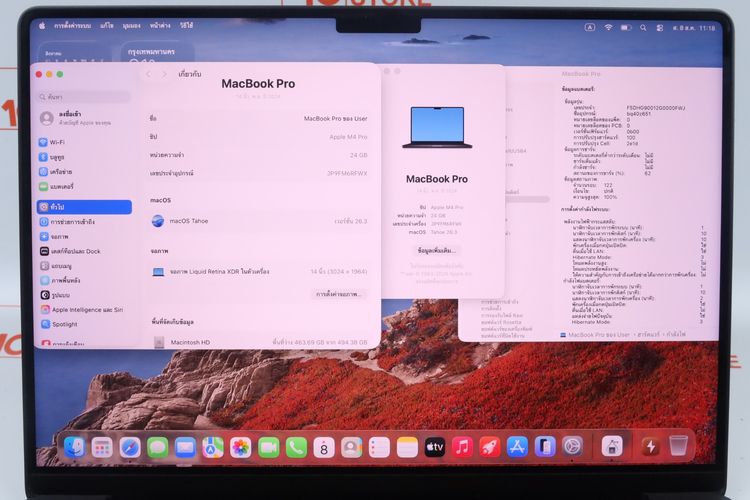Open the Apps launcher icon in Dock
Image resolution: width=750 pixels, height=500 pixels.
click(102, 448)
